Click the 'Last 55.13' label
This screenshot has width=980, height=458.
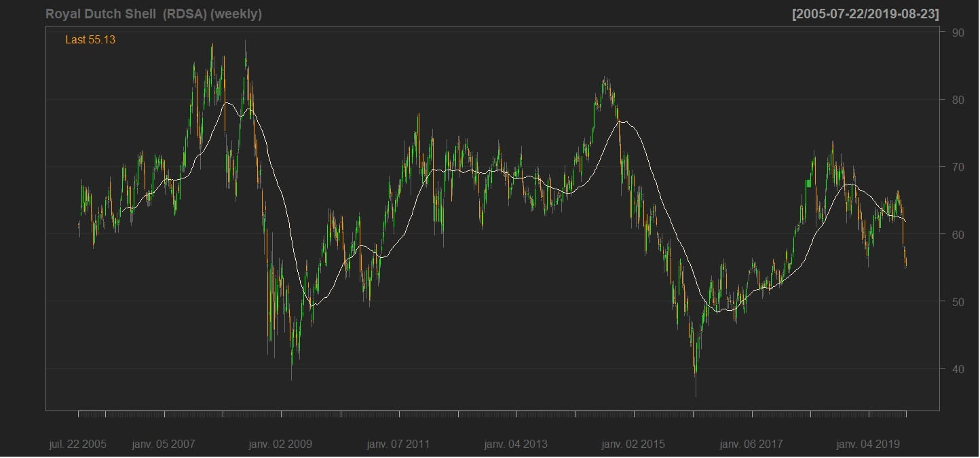90,40
